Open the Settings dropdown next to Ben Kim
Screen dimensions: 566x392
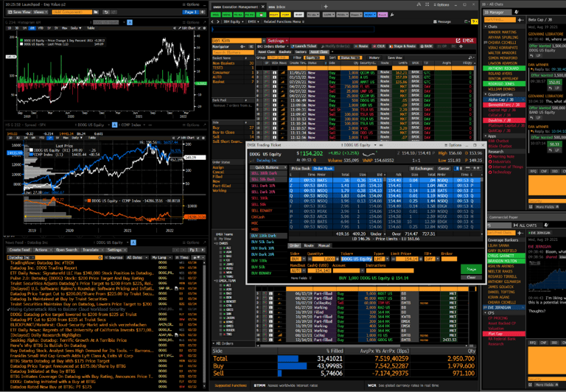(277, 41)
